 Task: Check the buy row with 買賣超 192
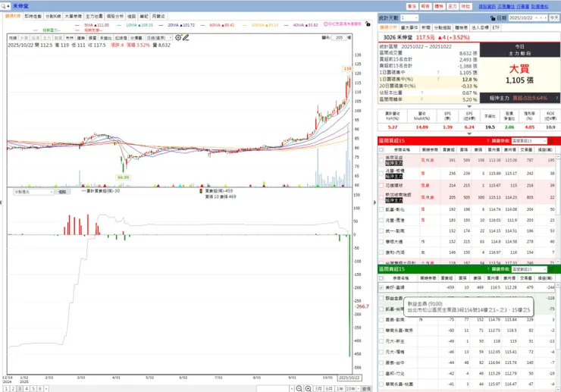coord(381,209)
